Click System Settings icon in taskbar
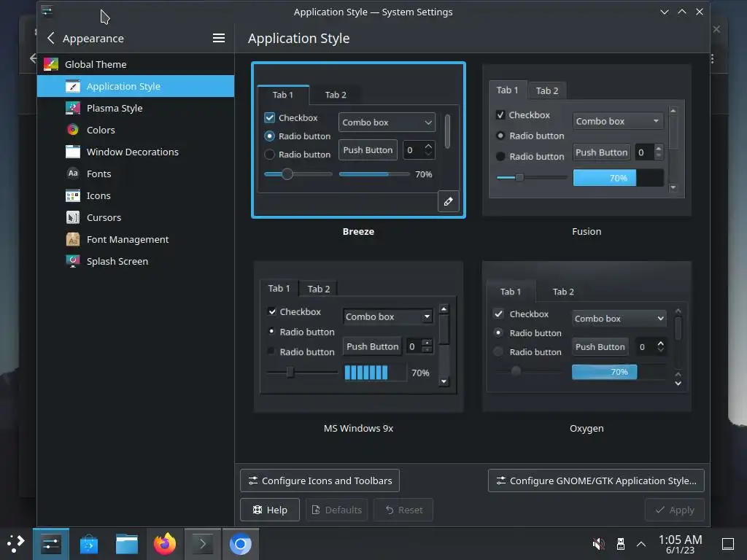The width and height of the screenshot is (747, 560). coord(51,544)
